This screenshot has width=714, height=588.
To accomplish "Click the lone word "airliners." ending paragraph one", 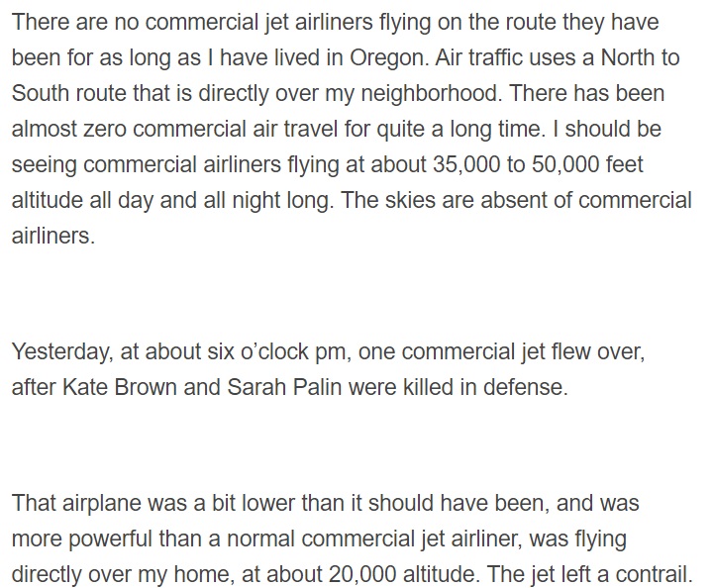I will click(53, 237).
